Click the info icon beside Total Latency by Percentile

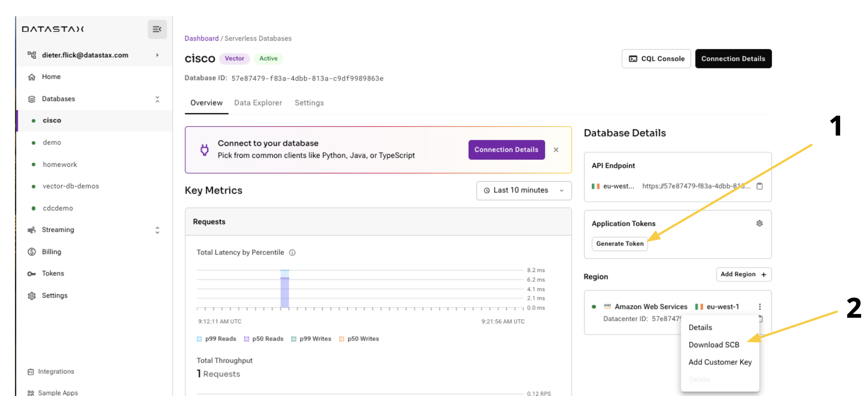point(292,253)
